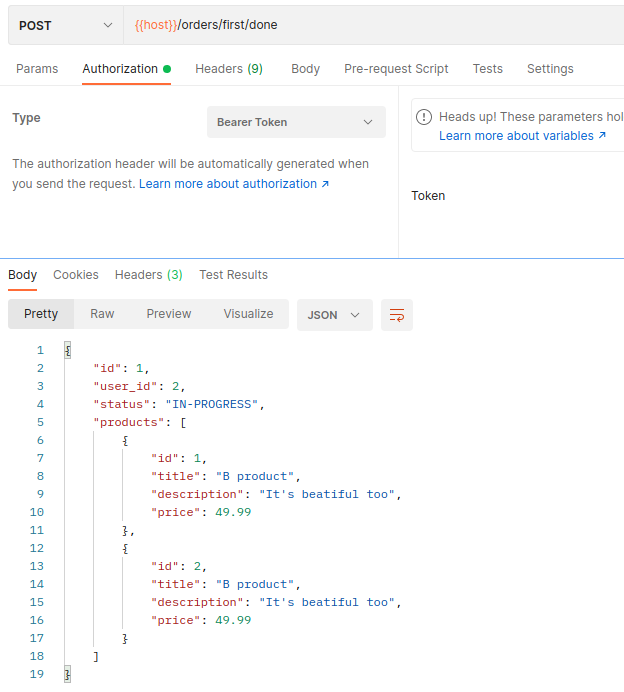The height and width of the screenshot is (692, 624).
Task: Select the Authorization tab
Action: coord(126,69)
